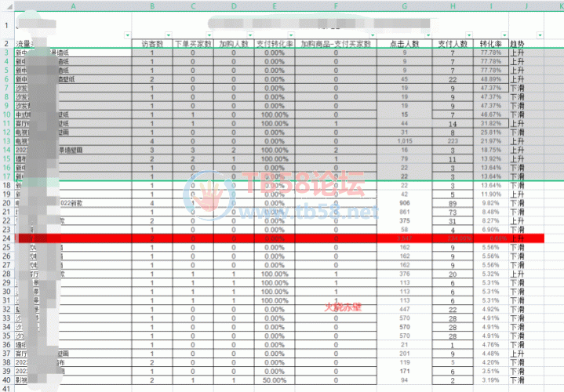564x392 pixels.
Task: Select the cell with value 906
Action: point(404,202)
